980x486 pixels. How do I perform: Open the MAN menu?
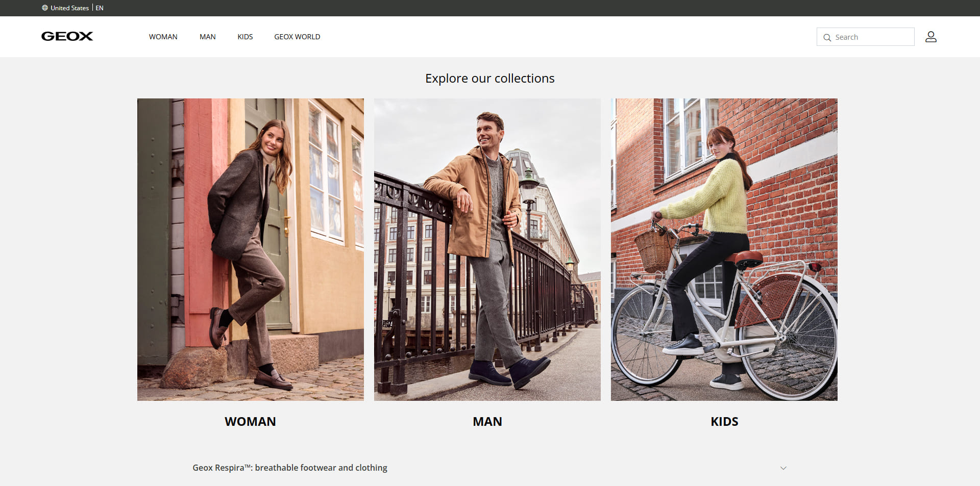(x=207, y=37)
